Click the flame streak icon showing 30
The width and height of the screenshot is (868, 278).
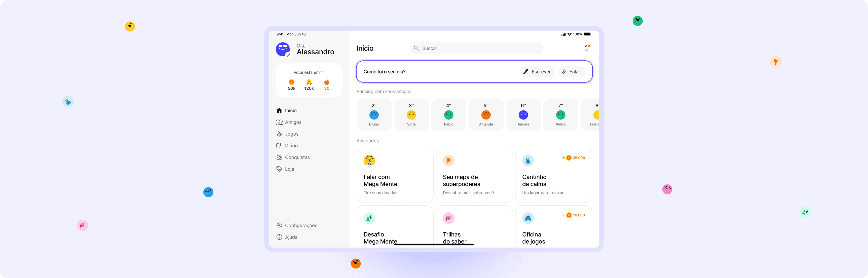(x=326, y=82)
